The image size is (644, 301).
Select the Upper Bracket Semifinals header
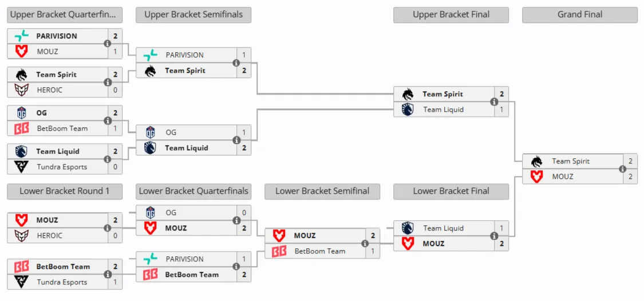click(193, 15)
